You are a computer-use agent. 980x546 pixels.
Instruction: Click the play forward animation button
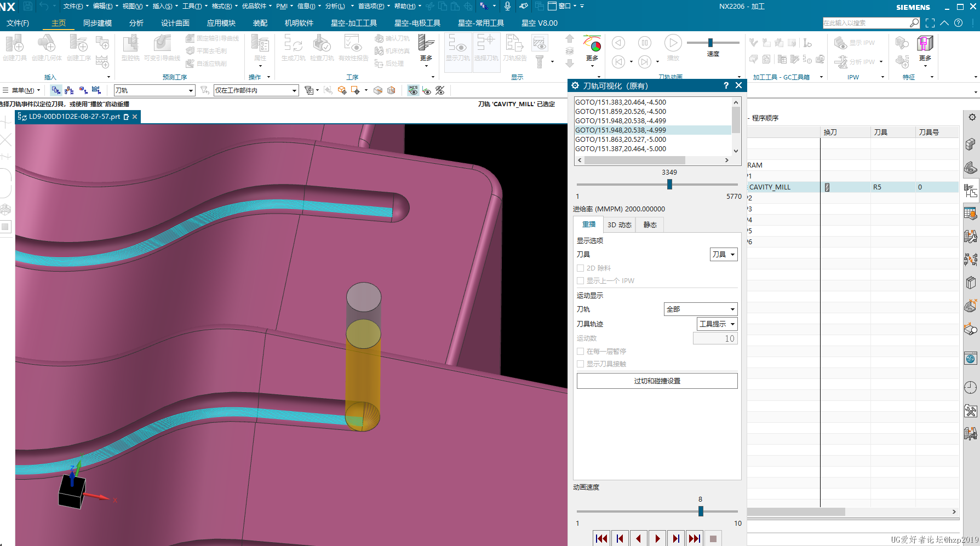[657, 538]
